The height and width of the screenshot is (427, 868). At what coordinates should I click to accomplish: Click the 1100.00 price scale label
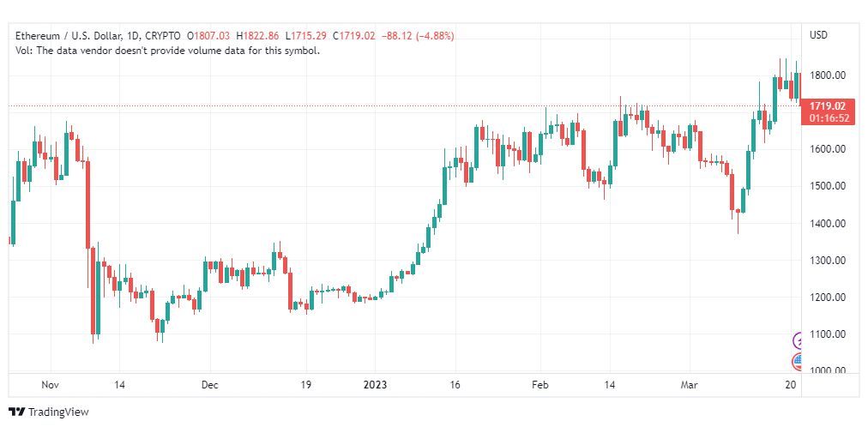[x=828, y=334]
